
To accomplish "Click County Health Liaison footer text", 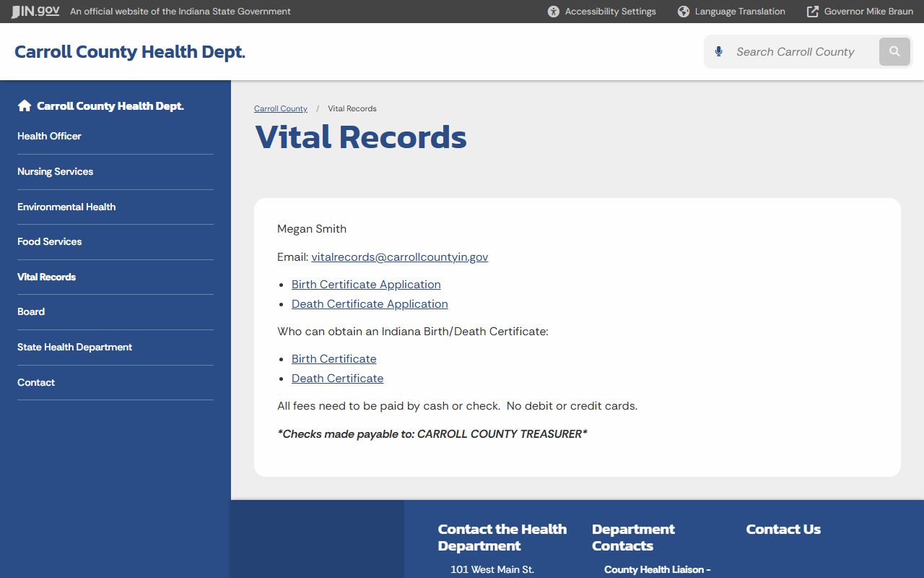I will [658, 569].
